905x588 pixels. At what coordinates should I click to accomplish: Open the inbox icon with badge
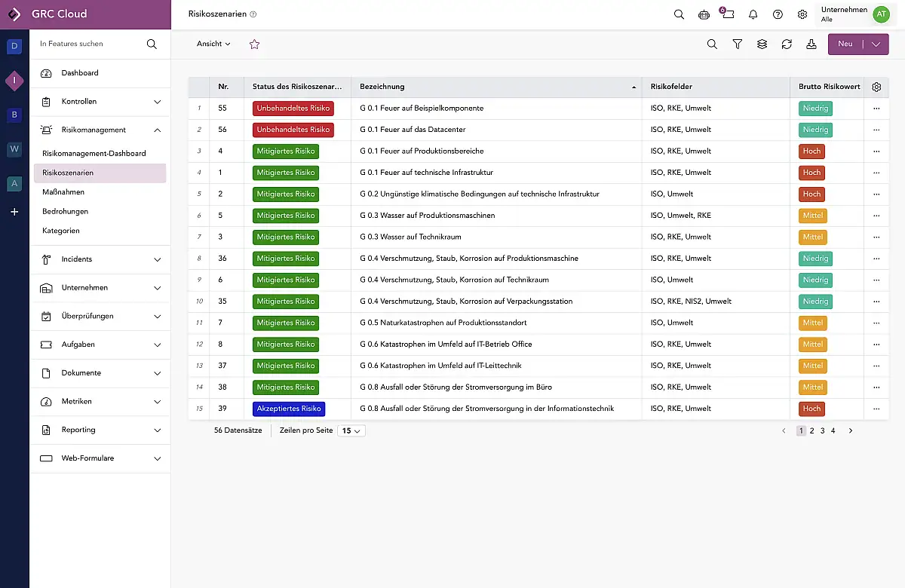tap(728, 14)
